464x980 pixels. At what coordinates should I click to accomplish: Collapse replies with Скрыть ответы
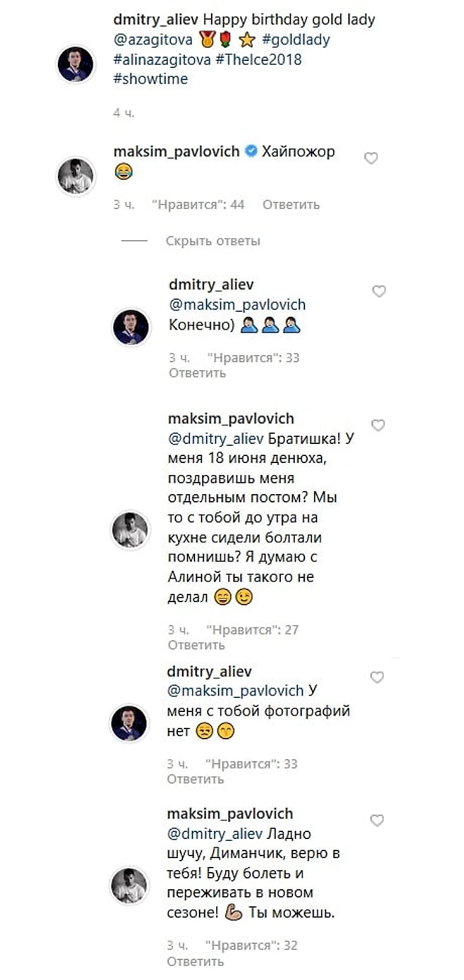[x=213, y=241]
